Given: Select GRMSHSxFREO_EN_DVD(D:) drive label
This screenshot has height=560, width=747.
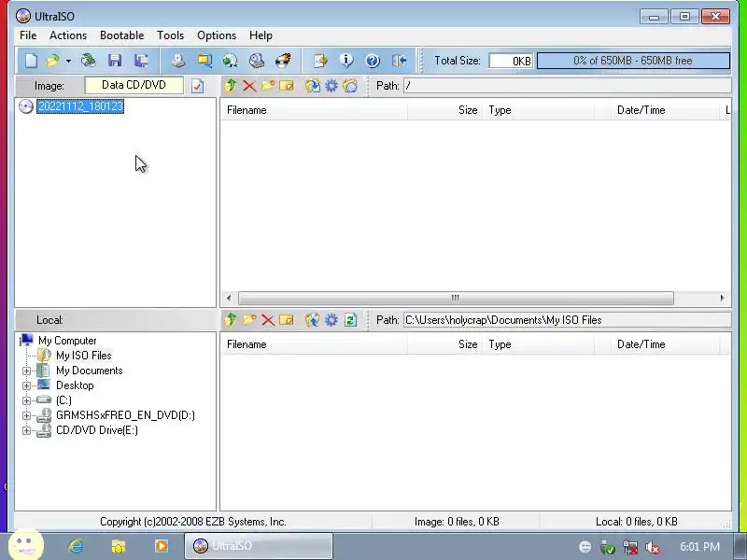Looking at the screenshot, I should coord(125,415).
